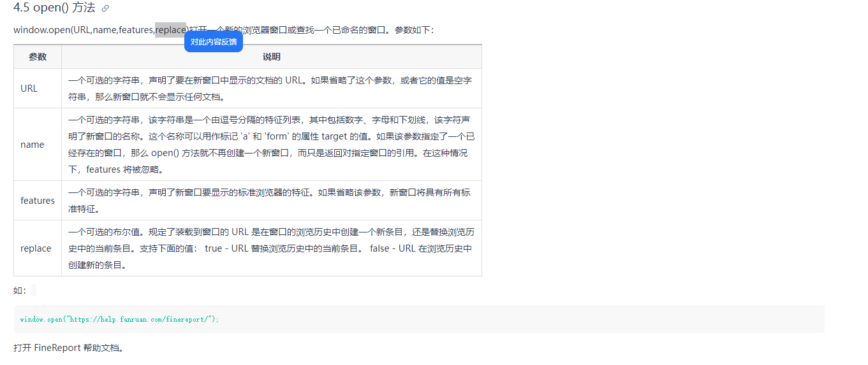868x365 pixels.
Task: Click the 说明 column header
Action: [272, 57]
